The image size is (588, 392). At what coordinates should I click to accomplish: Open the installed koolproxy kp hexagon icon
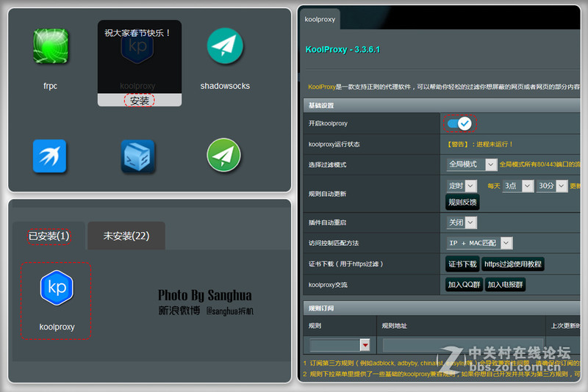coord(57,288)
